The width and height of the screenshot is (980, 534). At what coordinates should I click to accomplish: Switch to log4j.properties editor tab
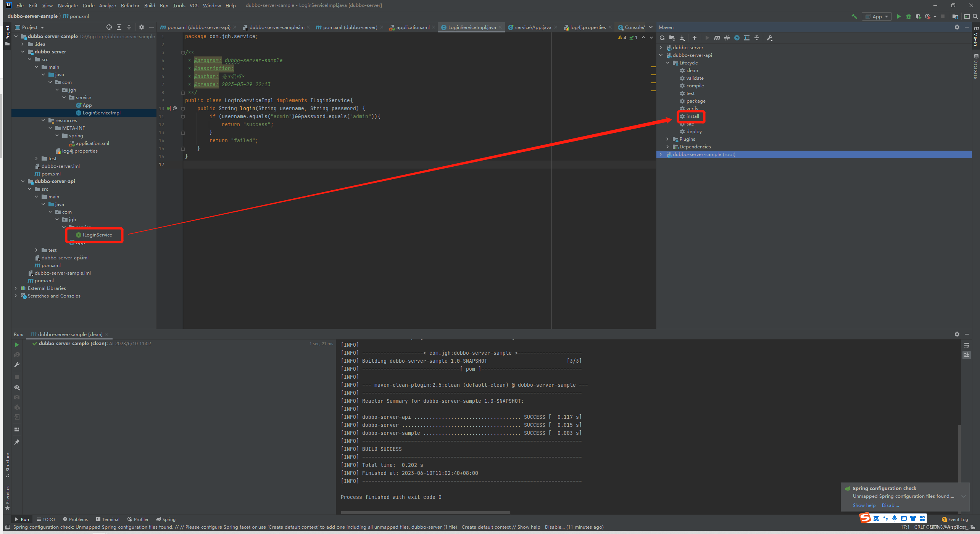[x=587, y=27]
